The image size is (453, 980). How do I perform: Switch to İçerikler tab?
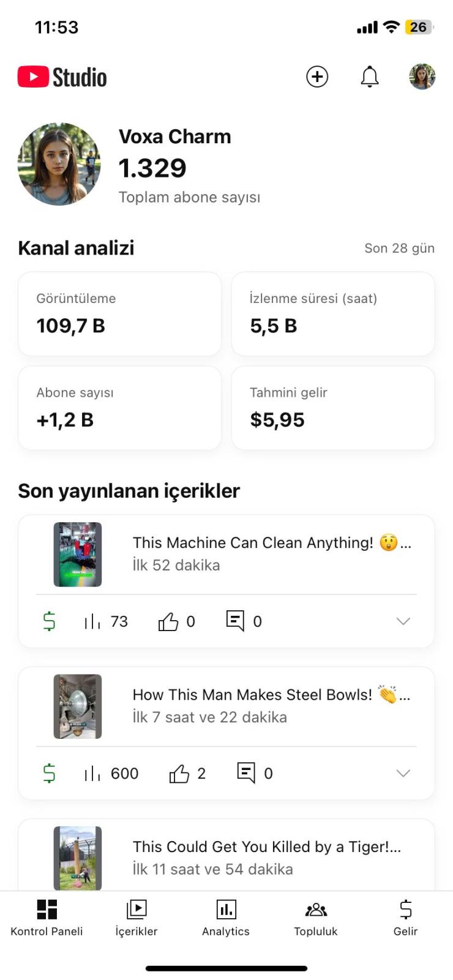(137, 918)
